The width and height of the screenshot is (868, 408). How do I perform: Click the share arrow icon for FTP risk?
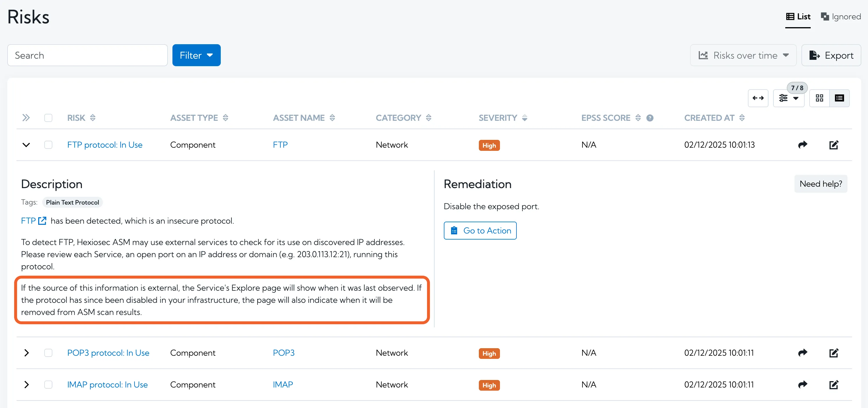[803, 145]
